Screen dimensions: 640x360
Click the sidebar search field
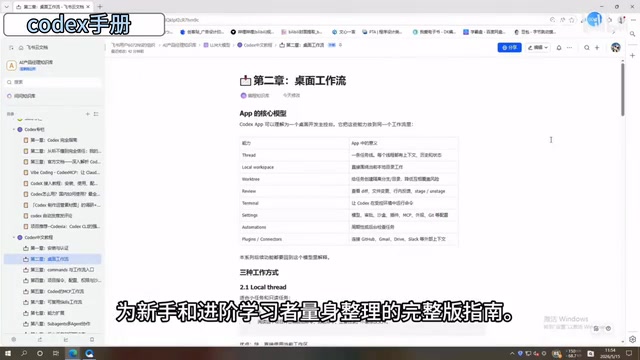click(53, 82)
